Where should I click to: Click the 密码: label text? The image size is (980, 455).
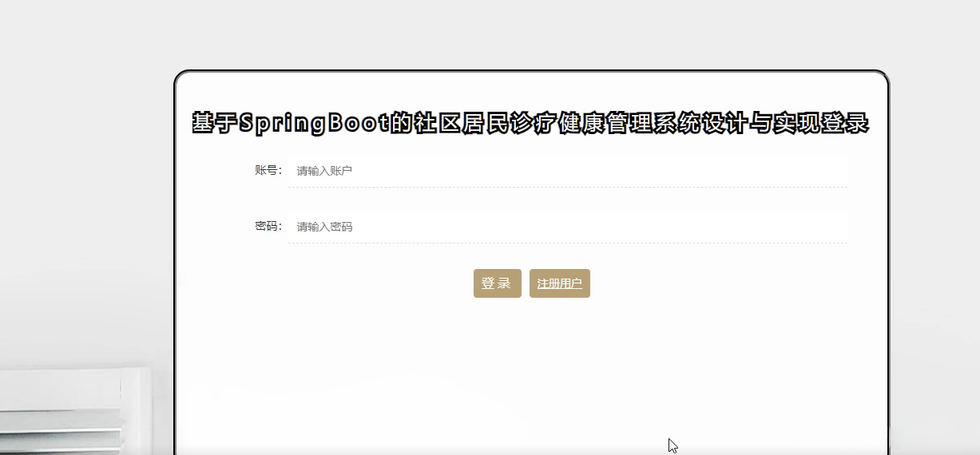click(268, 226)
